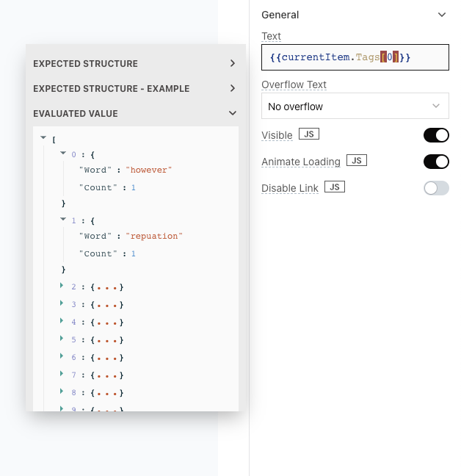This screenshot has height=476, width=461.
Task: Expand item 3 in the array
Action: point(62,303)
